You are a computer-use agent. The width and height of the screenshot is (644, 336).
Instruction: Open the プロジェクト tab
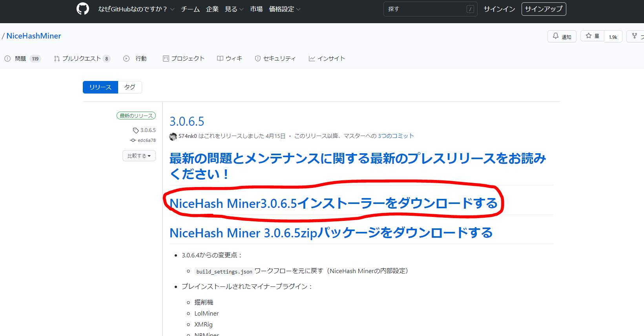tap(184, 59)
